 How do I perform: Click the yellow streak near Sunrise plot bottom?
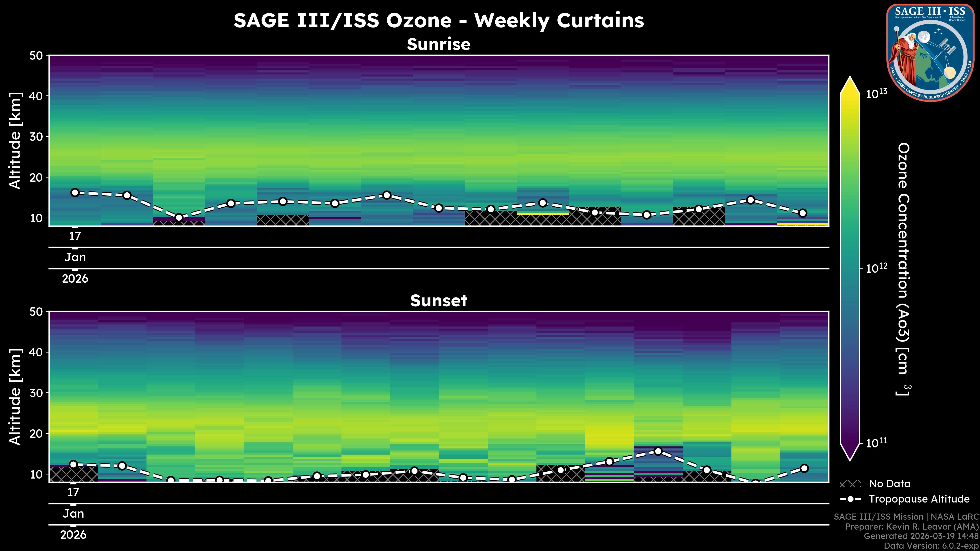point(543,214)
